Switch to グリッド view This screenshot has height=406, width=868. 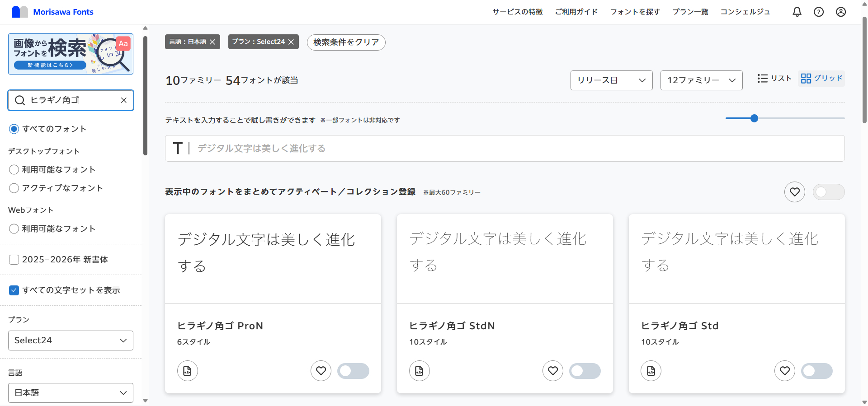(821, 79)
